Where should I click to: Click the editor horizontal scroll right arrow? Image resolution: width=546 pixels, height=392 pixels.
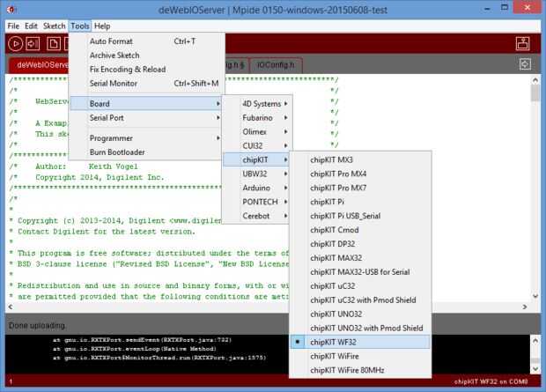click(x=525, y=307)
